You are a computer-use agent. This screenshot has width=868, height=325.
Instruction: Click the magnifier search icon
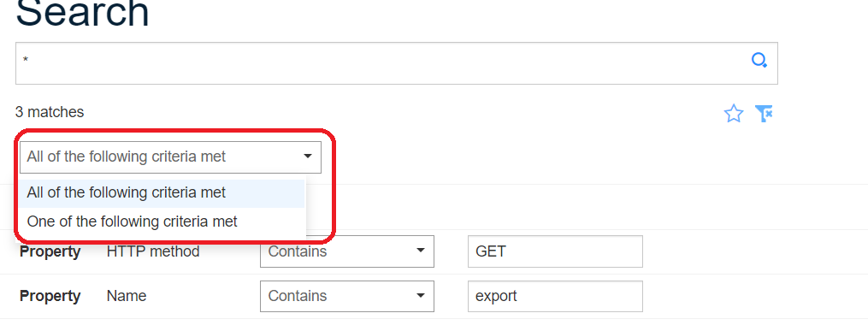[x=759, y=60]
